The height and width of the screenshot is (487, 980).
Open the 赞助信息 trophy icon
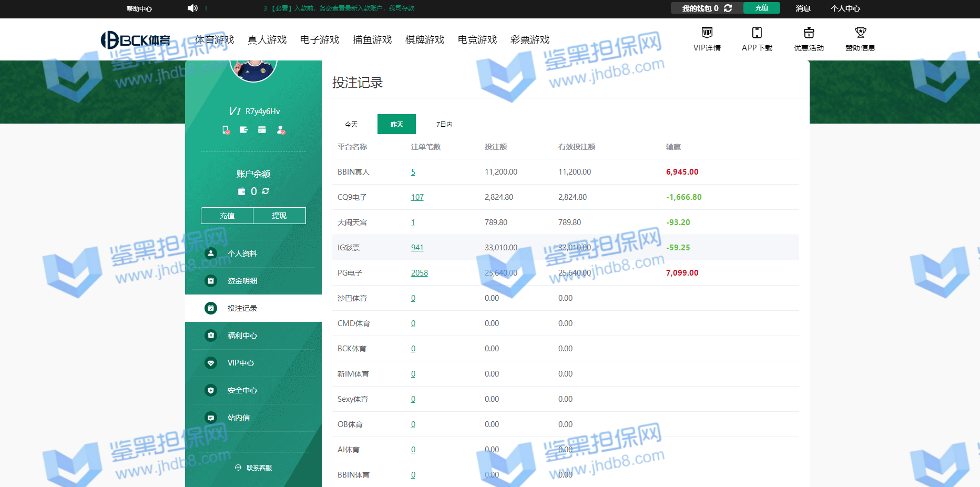point(860,33)
